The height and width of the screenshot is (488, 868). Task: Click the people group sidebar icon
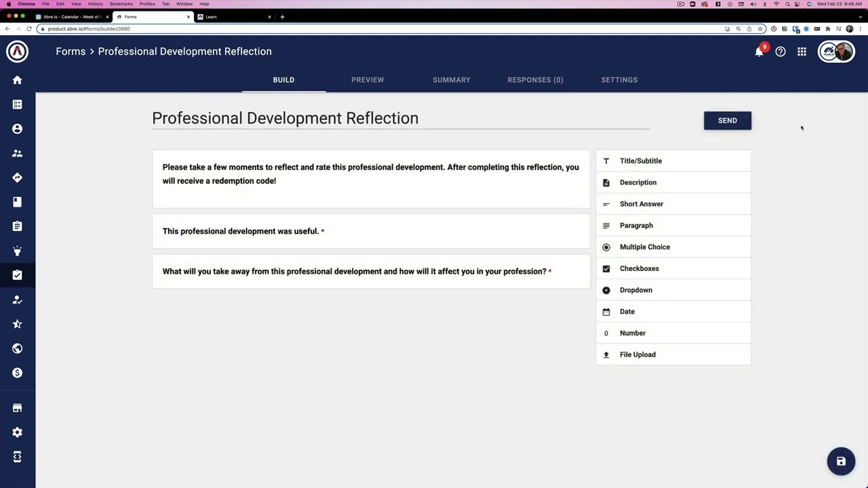[x=18, y=153]
